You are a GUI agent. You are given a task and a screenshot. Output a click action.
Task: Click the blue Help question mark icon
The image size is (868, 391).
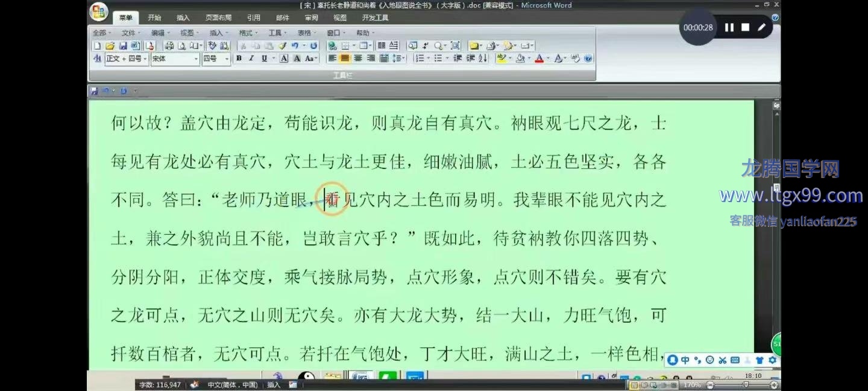tap(588, 59)
